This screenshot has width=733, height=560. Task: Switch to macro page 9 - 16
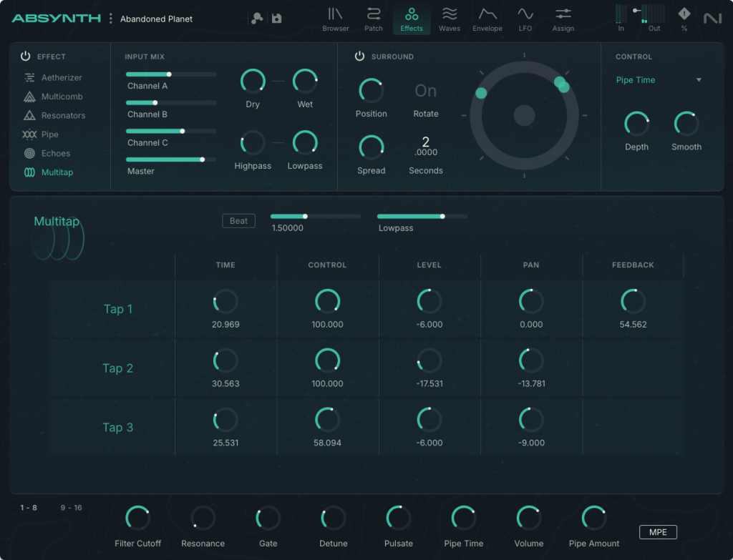[x=71, y=508]
